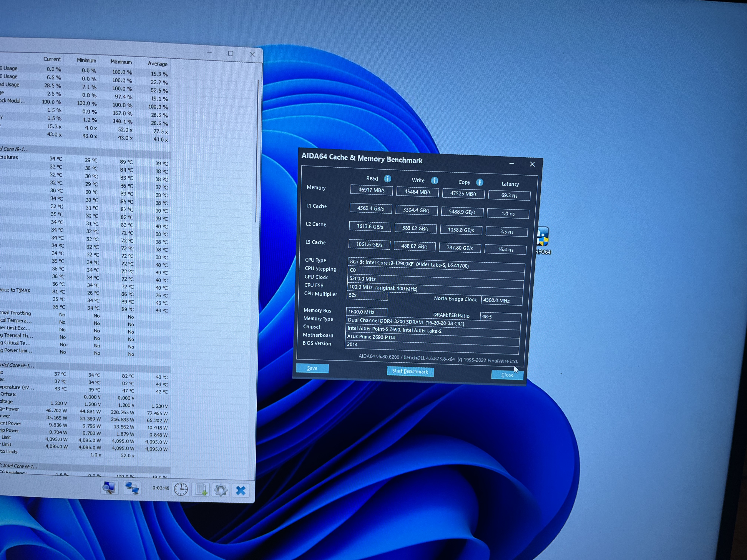Click the log file plus icon
Image resolution: width=747 pixels, height=560 pixels.
click(201, 490)
